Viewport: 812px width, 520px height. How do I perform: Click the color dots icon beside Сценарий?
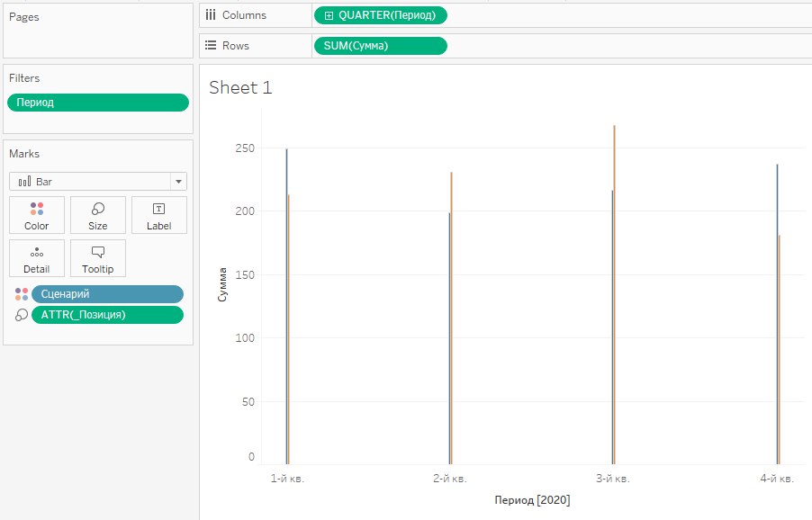(x=22, y=294)
